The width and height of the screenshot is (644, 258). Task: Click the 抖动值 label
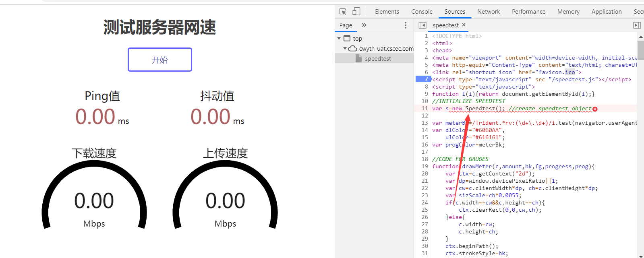[217, 96]
